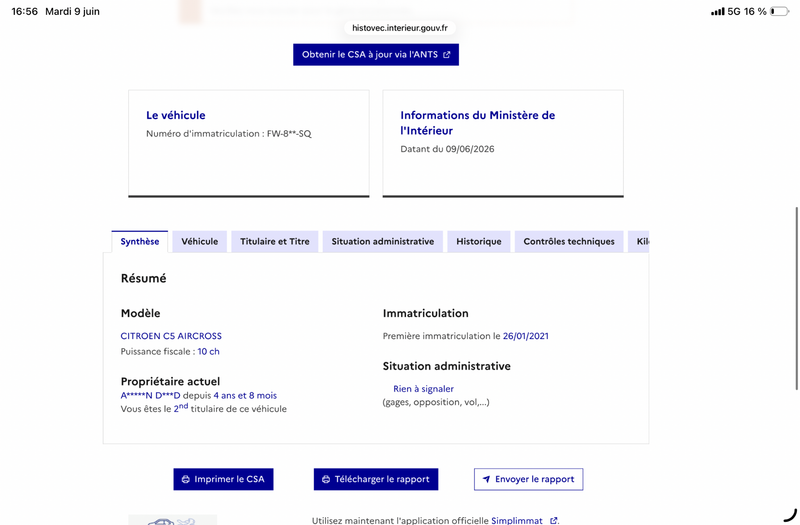
Task: Click the send arrow icon on Envoyer le rapport
Action: (x=486, y=479)
